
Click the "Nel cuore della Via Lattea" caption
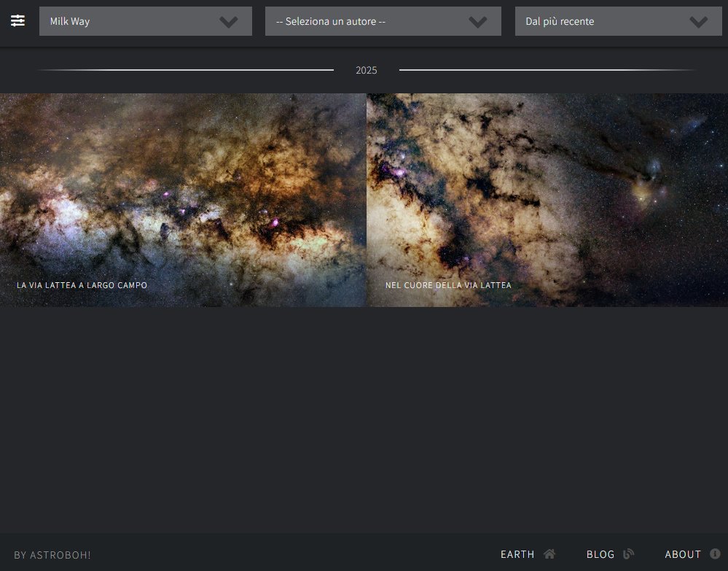click(448, 285)
